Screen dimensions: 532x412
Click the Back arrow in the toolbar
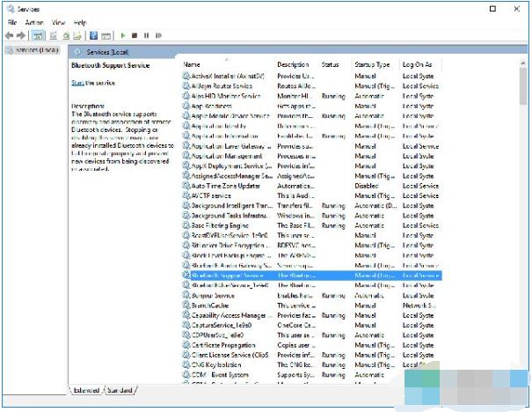(x=9, y=35)
